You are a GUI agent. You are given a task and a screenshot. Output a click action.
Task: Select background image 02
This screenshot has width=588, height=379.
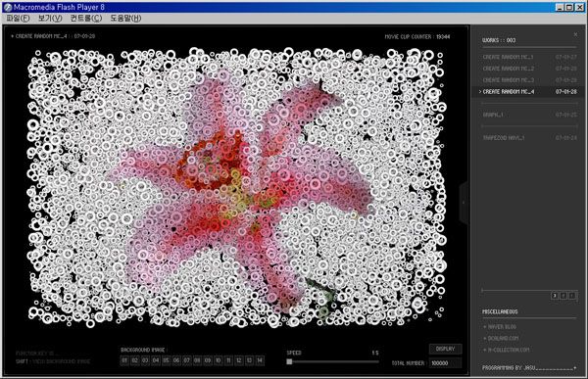point(135,360)
